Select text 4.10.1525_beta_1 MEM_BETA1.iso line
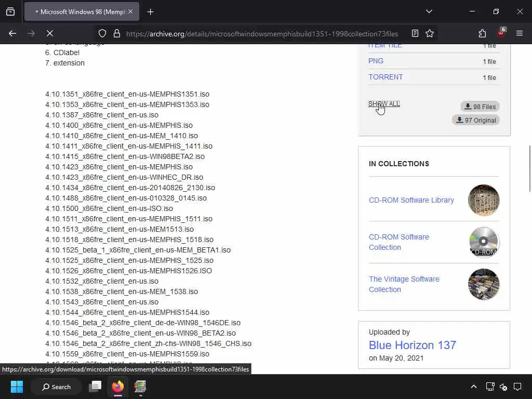532x399 pixels. (138, 250)
